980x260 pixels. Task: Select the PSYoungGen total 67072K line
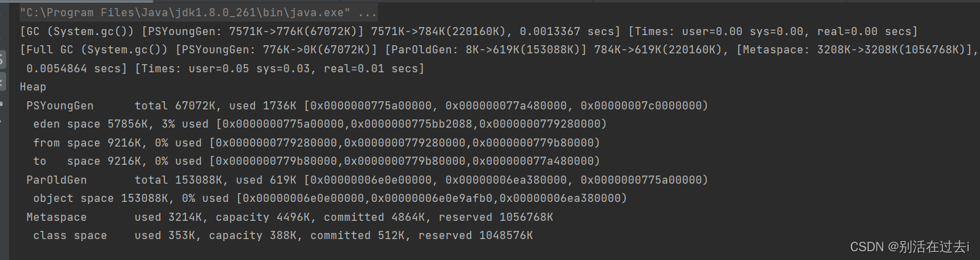click(367, 106)
